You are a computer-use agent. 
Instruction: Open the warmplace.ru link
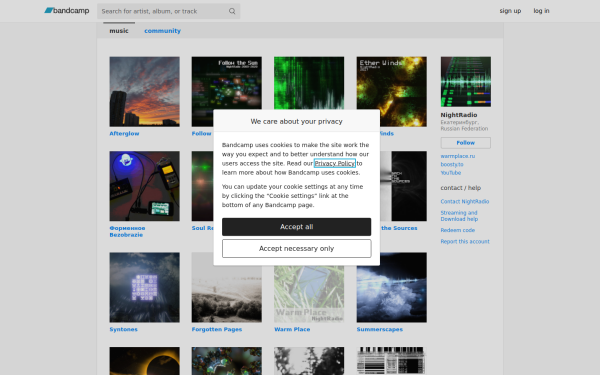tap(458, 156)
